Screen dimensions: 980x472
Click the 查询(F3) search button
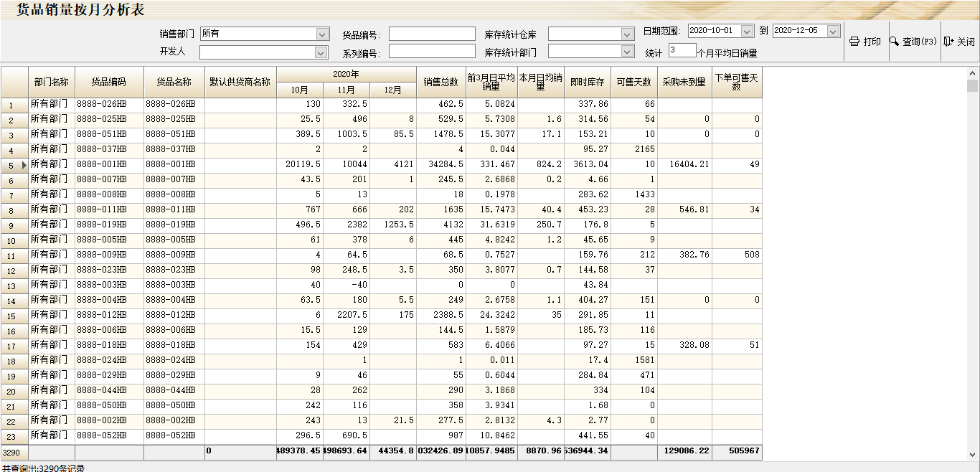(x=913, y=42)
